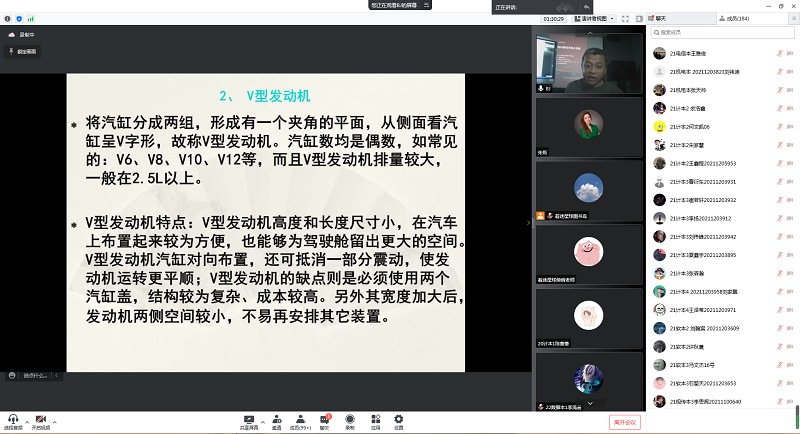The height and width of the screenshot is (434, 800).
Task: Click mic icon of first member row
Action: pyautogui.click(x=780, y=53)
